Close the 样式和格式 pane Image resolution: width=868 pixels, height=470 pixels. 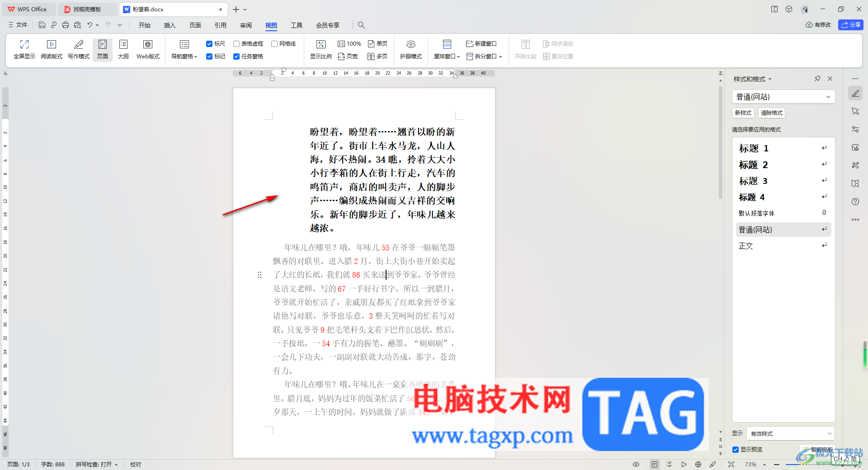point(830,79)
